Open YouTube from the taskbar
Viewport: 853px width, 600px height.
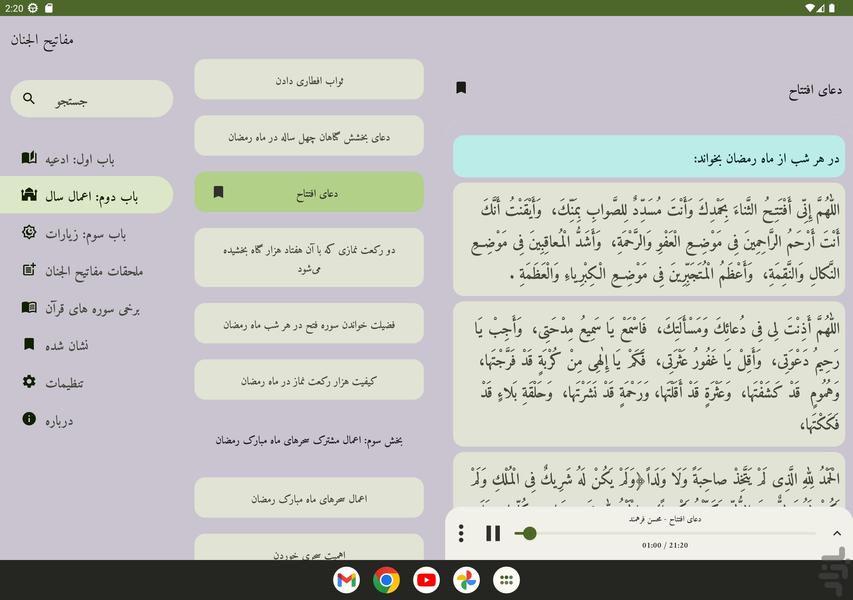[427, 580]
